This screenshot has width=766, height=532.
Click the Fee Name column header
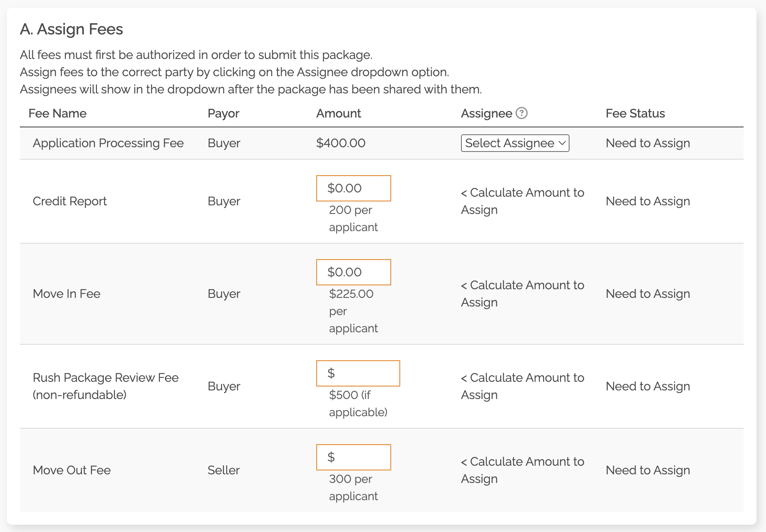(x=57, y=114)
